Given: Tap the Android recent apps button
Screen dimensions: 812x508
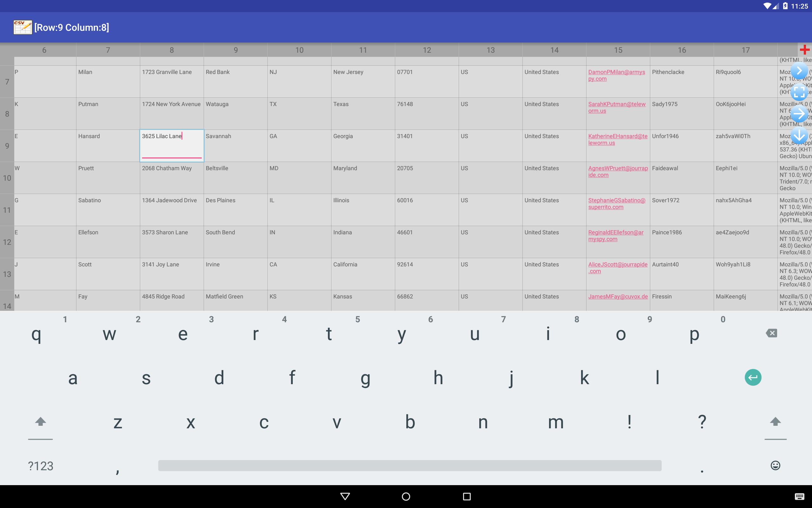Looking at the screenshot, I should point(467,496).
